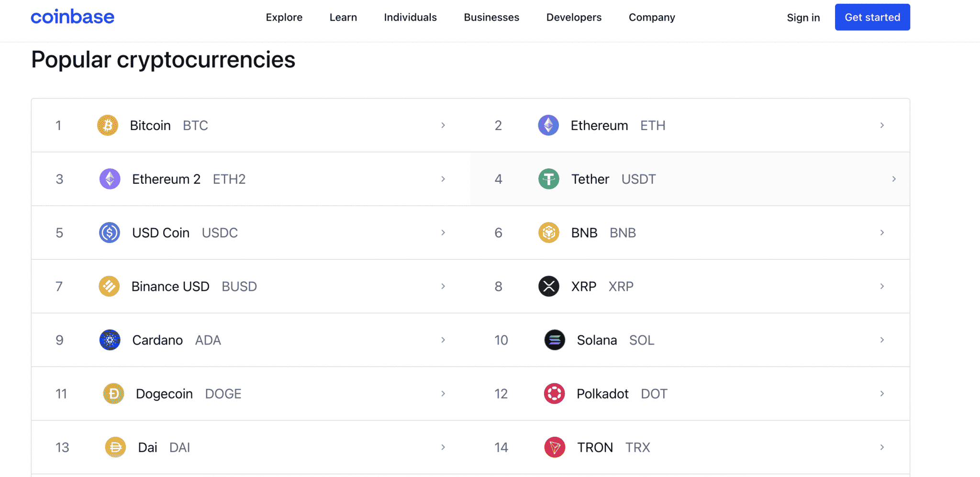Click rank number 8 beside XRP
Image resolution: width=980 pixels, height=477 pixels.
click(x=498, y=286)
